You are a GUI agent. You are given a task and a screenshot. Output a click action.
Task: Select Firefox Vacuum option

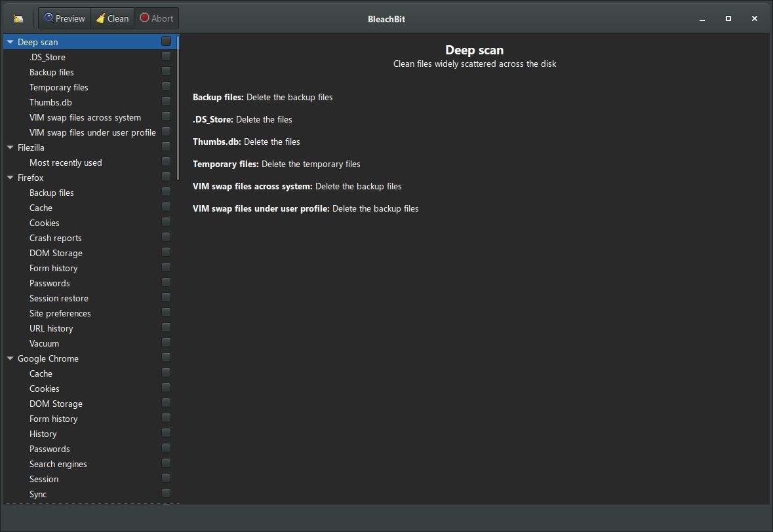click(44, 343)
